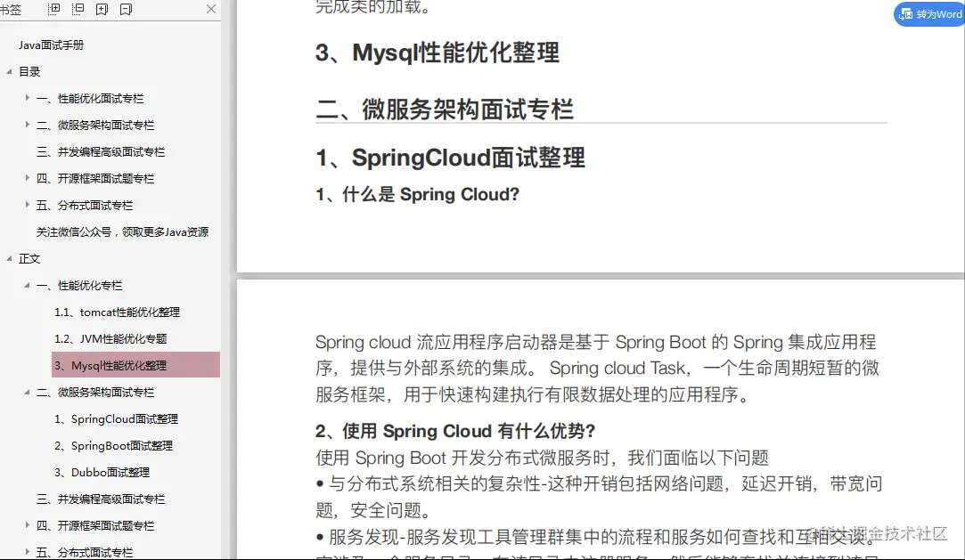Close the 书签 bookmarks panel
The image size is (965, 560).
coord(211,9)
